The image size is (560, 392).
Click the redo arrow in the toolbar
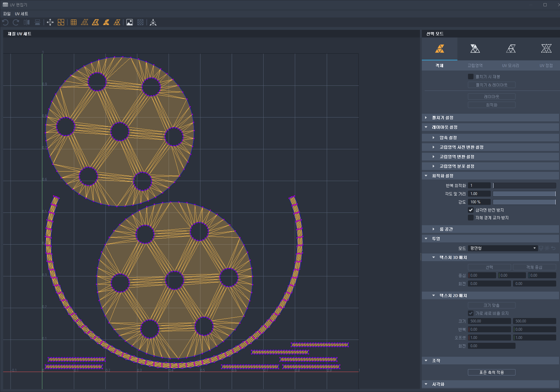(16, 22)
